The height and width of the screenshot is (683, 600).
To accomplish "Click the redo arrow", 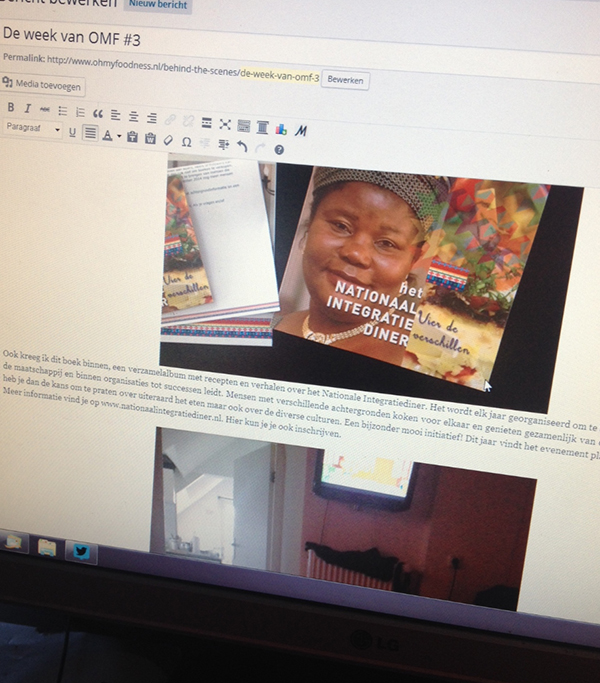I will 260,148.
